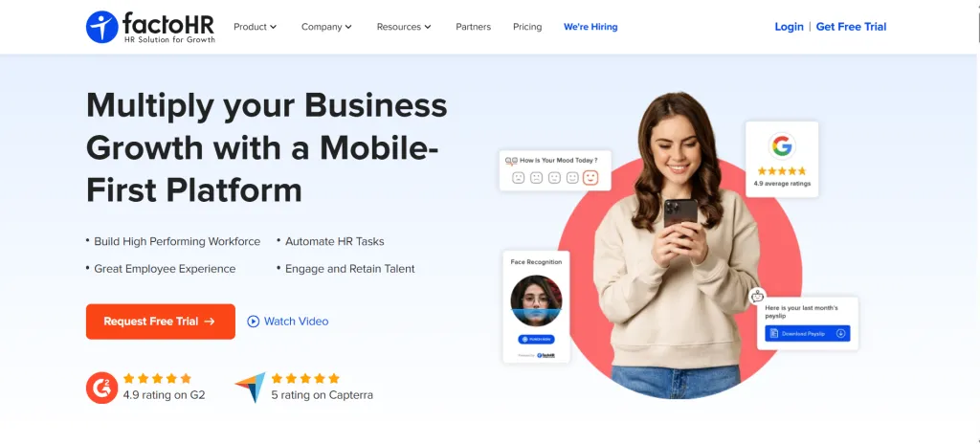Open the Partners menu item
The height and width of the screenshot is (444, 980).
473,27
